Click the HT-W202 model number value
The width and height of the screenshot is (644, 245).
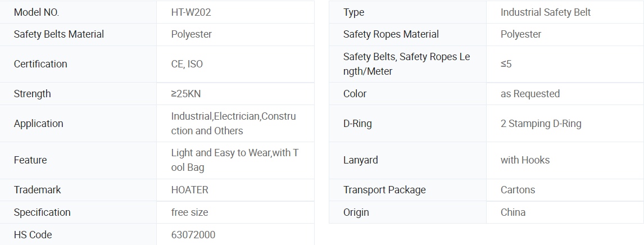click(x=191, y=12)
